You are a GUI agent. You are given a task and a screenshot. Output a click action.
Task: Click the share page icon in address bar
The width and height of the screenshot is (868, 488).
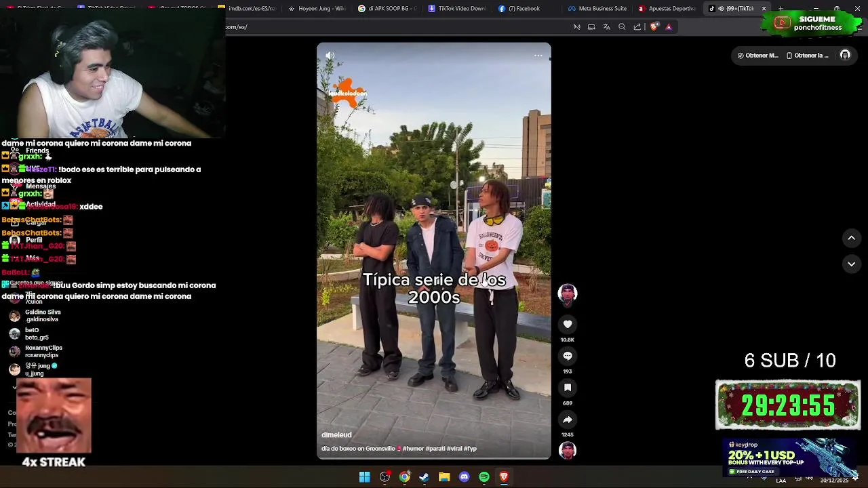click(637, 27)
